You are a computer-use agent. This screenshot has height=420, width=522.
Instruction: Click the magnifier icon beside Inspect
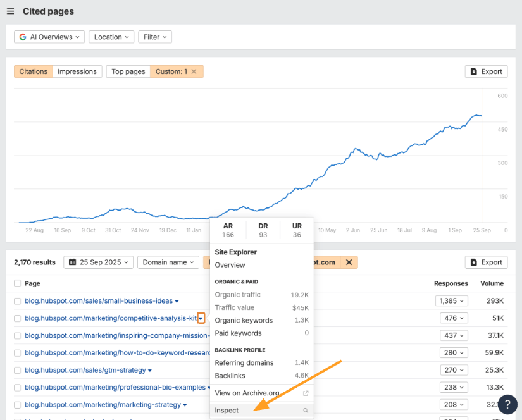[305, 410]
